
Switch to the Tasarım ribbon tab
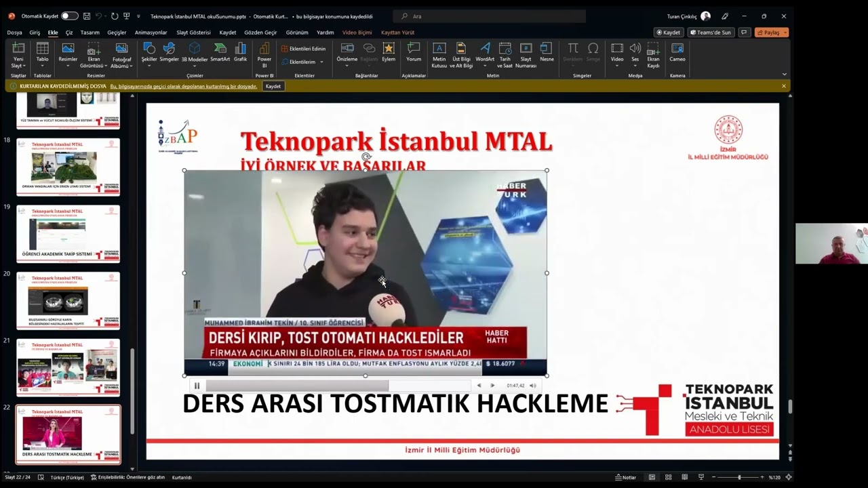(90, 33)
